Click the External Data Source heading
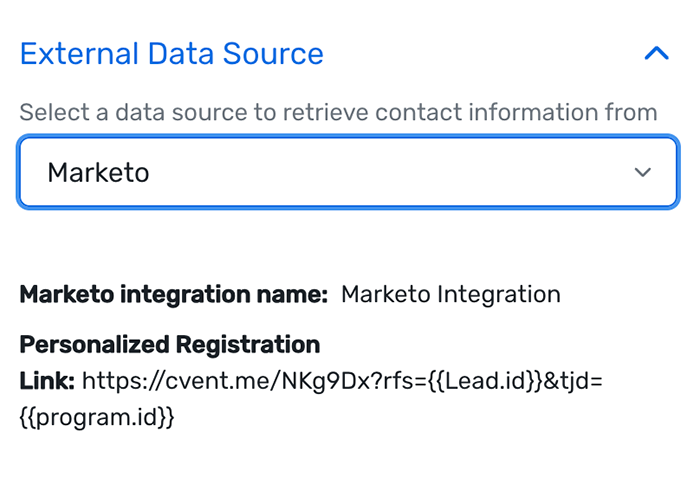Viewport: 700px width, 478px height. (x=171, y=54)
